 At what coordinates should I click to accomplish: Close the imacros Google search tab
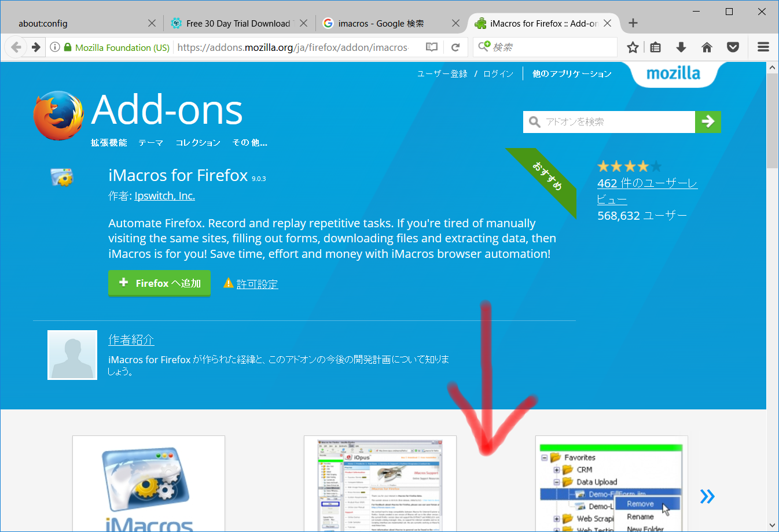(x=455, y=23)
